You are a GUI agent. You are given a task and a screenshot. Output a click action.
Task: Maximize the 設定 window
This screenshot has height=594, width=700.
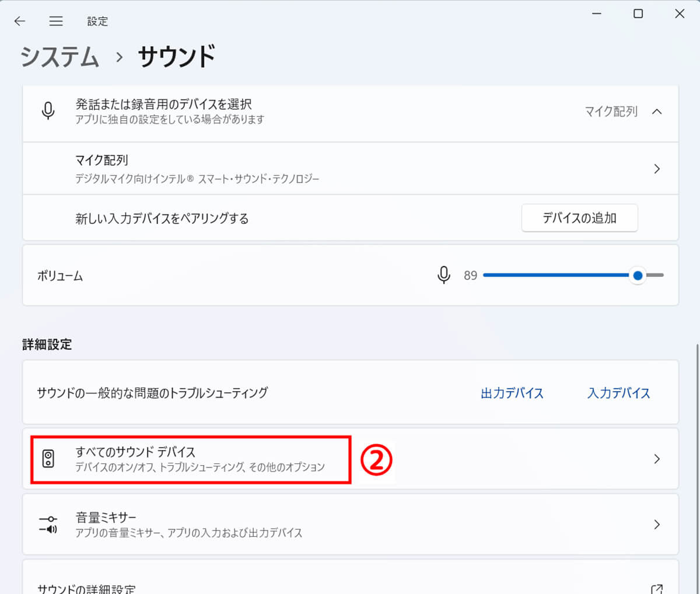click(x=638, y=13)
